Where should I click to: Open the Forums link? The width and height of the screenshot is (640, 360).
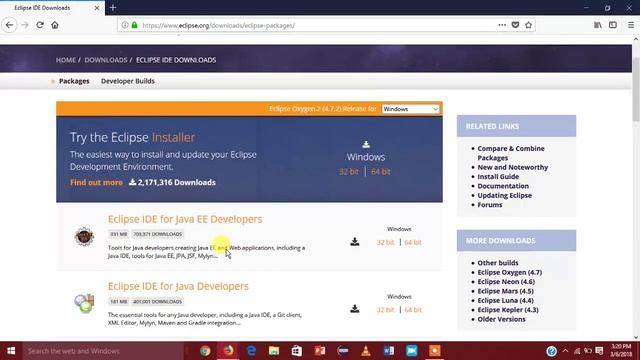pyautogui.click(x=490, y=205)
